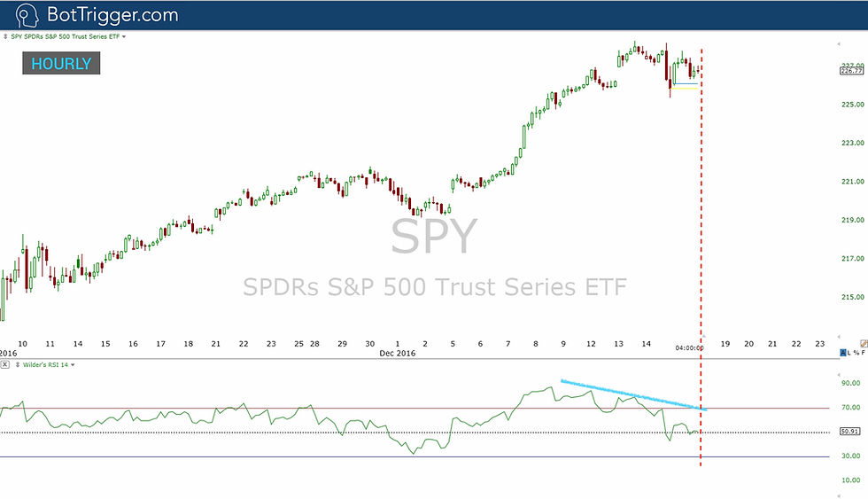Grab the reorder handle beside SPY series label

click(5, 36)
